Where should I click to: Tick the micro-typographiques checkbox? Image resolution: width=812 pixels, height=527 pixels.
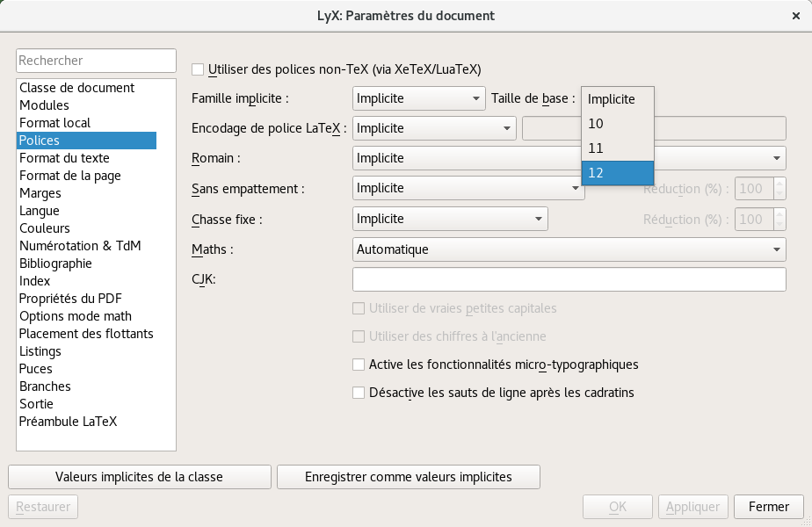pyautogui.click(x=359, y=365)
